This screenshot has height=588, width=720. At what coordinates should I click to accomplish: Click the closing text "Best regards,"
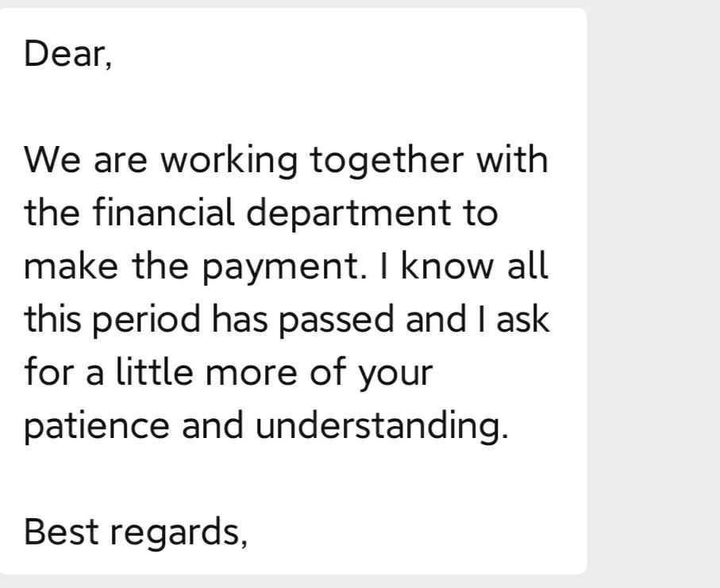tap(136, 532)
